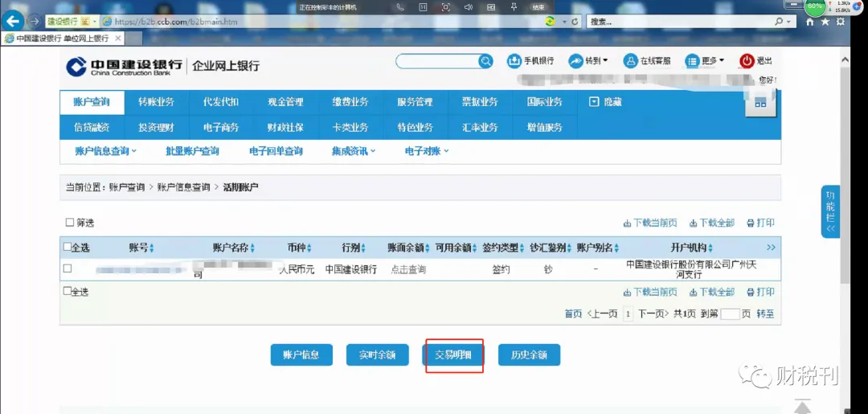
Task: Click upper 下载全部 download link
Action: point(711,223)
